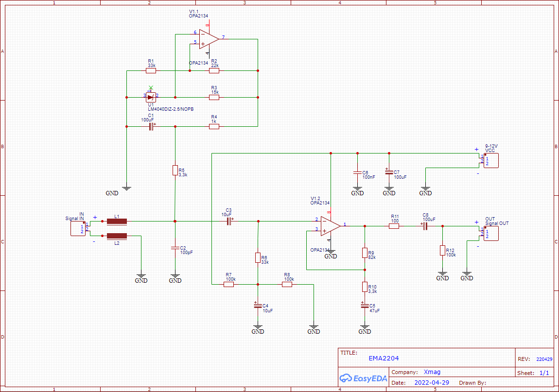Select the R12 100k resistor symbol

pos(442,251)
